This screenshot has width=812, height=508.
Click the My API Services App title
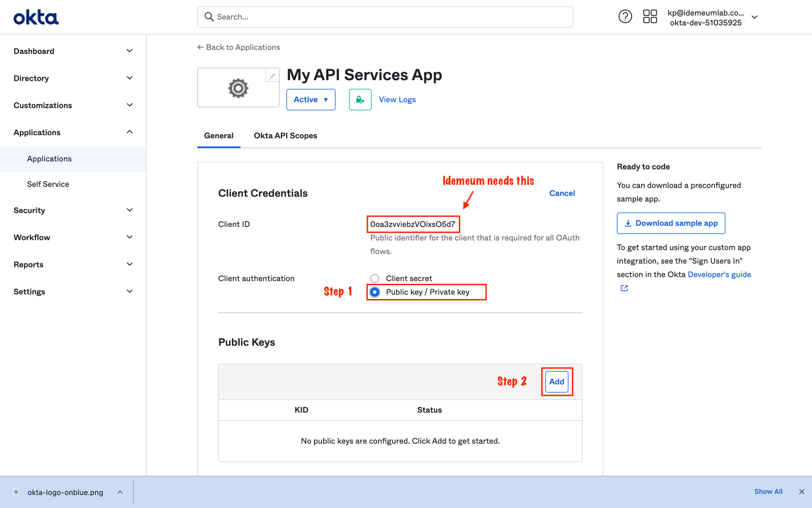(x=364, y=75)
